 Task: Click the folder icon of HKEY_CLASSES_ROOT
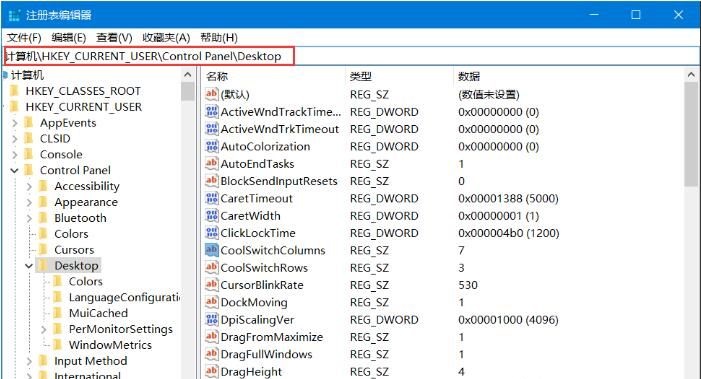pos(15,91)
